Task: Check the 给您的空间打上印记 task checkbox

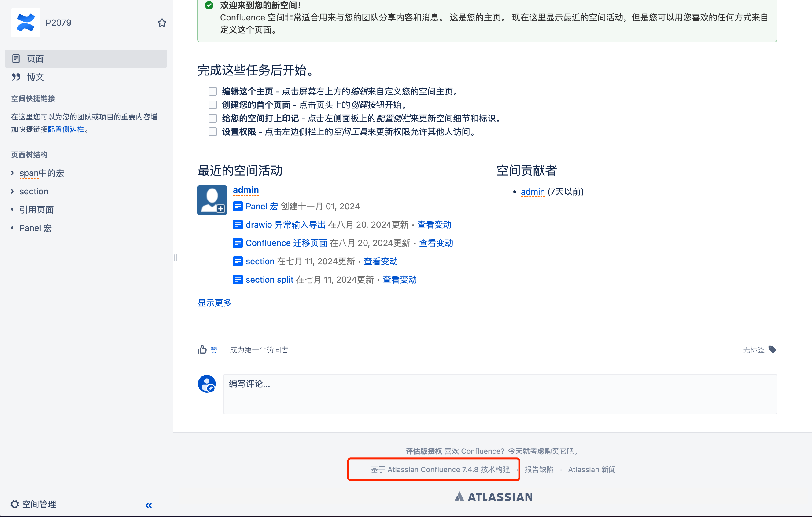Action: pyautogui.click(x=212, y=118)
